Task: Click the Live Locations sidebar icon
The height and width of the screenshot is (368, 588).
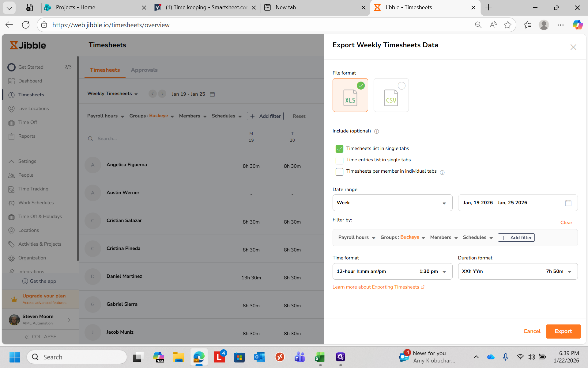Action: [12, 109]
